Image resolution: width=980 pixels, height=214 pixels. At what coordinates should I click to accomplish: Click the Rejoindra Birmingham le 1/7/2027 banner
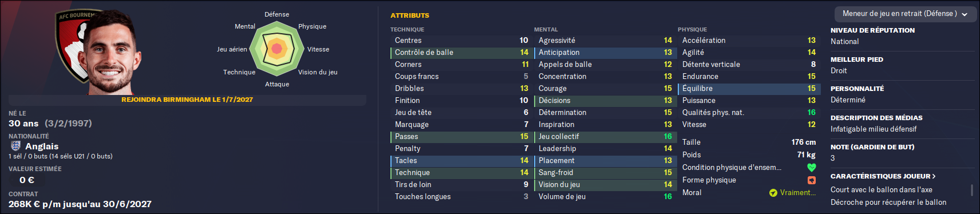[187, 100]
